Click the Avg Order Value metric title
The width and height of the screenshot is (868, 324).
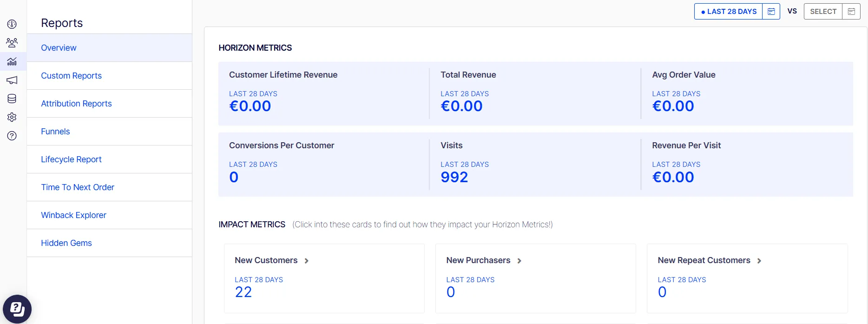(x=684, y=75)
